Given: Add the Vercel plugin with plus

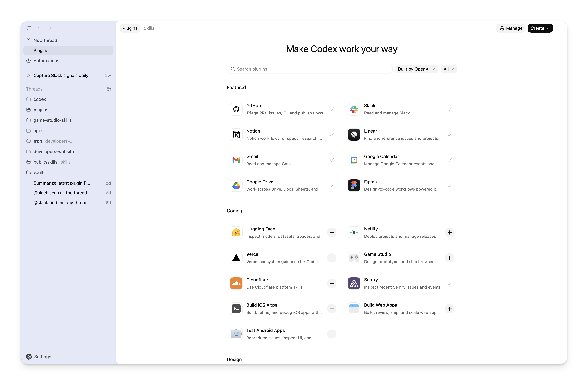Looking at the screenshot, I should (332, 258).
